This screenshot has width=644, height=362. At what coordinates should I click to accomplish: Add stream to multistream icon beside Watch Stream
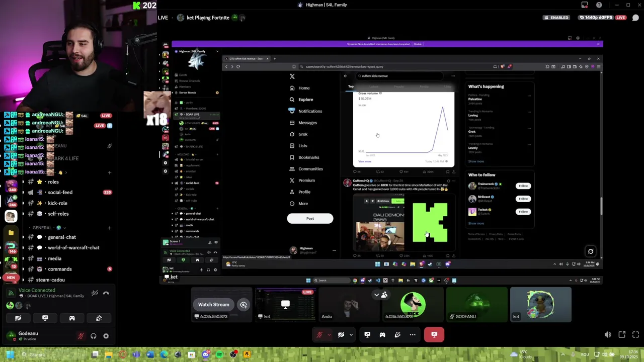[x=244, y=305]
